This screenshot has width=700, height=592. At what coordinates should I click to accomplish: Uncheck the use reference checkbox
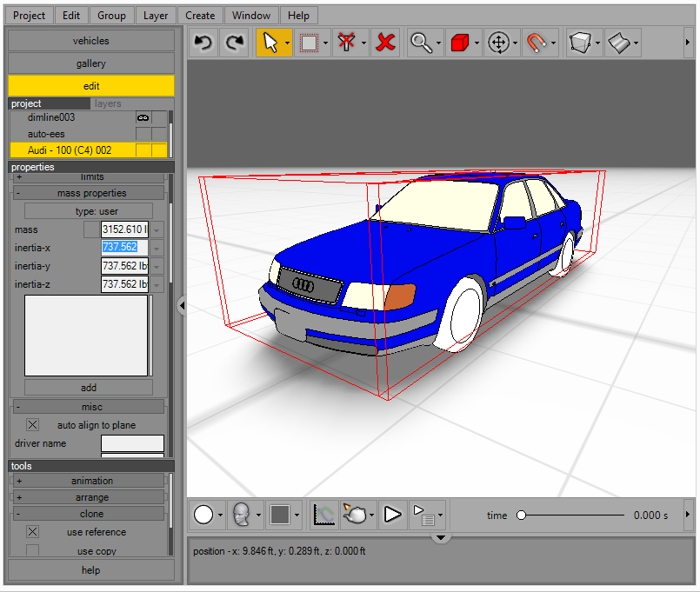coord(32,532)
